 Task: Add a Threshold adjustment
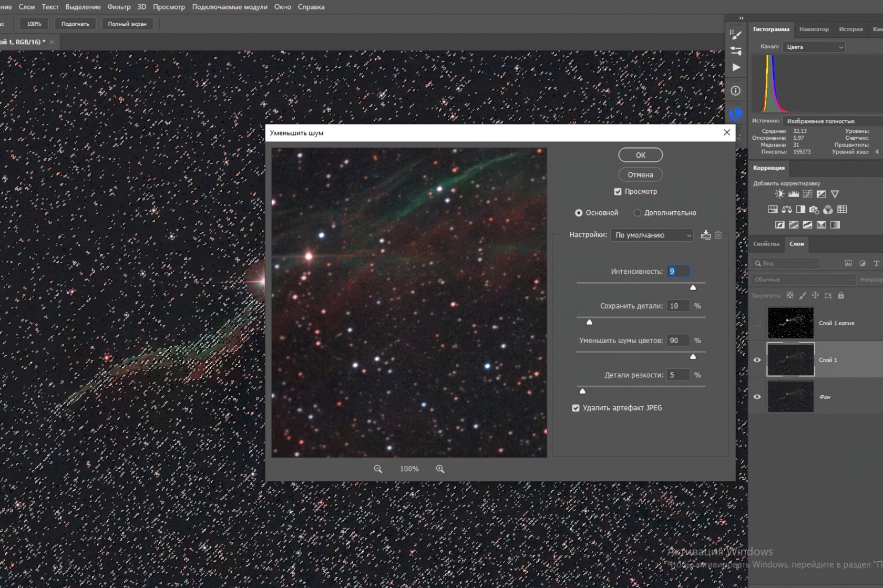coord(807,225)
